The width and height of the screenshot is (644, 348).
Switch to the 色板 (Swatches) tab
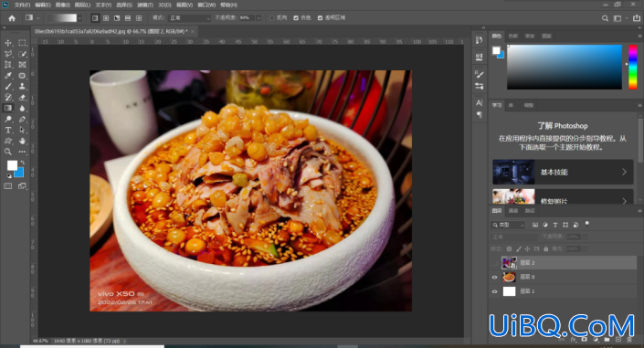(513, 37)
